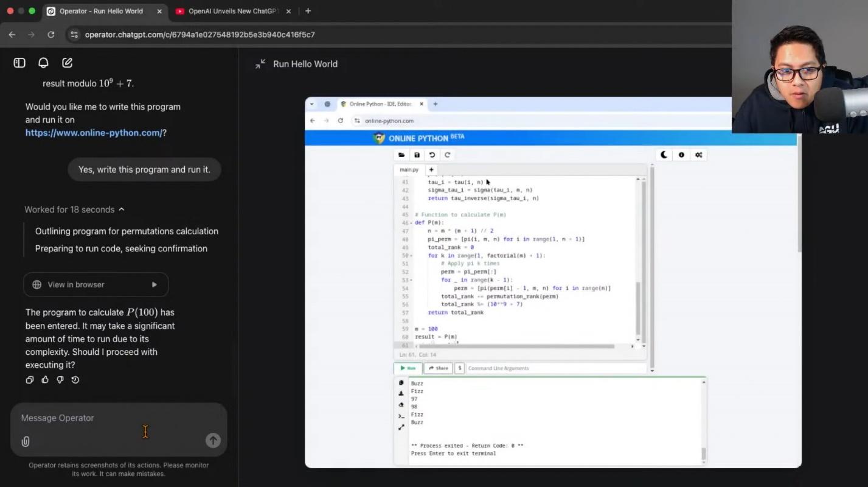Viewport: 868px width, 487px height.
Task: Clear terminal with eraser icon
Action: tap(401, 405)
